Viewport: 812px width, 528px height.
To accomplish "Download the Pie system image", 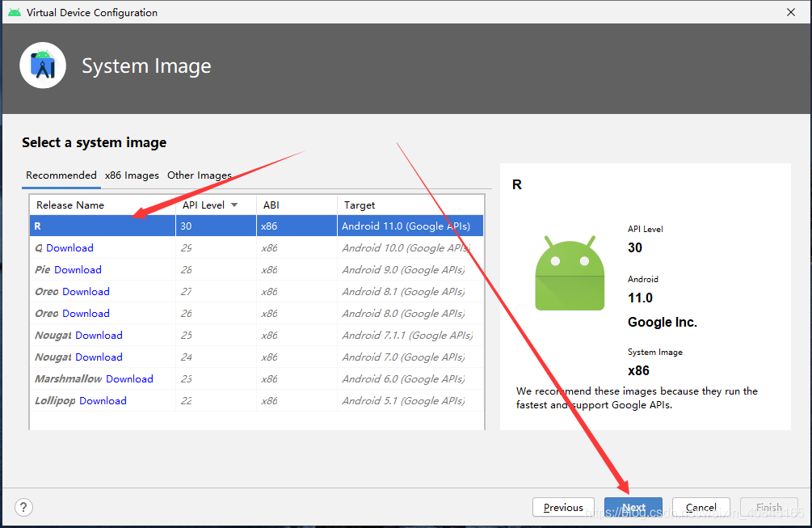I will 78,269.
